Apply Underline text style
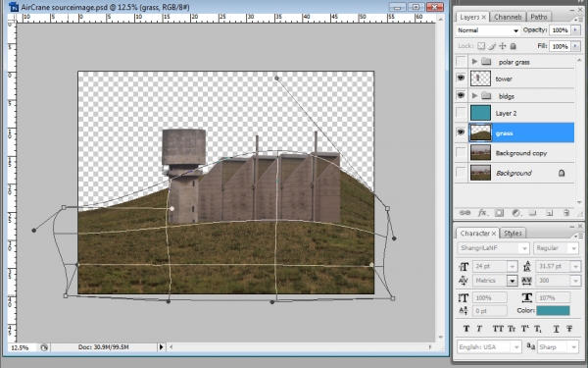This screenshot has width=588, height=368. [556, 329]
